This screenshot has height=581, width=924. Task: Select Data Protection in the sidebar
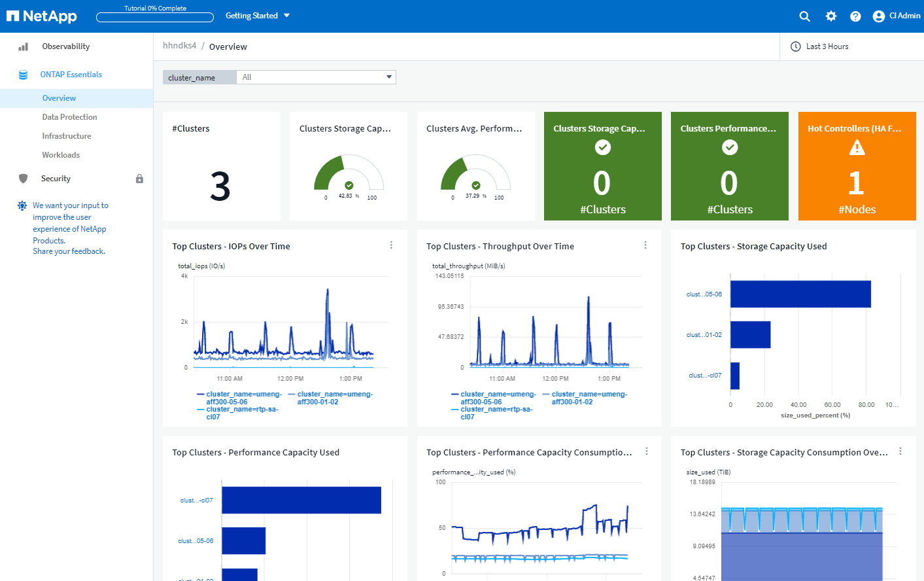coord(69,117)
